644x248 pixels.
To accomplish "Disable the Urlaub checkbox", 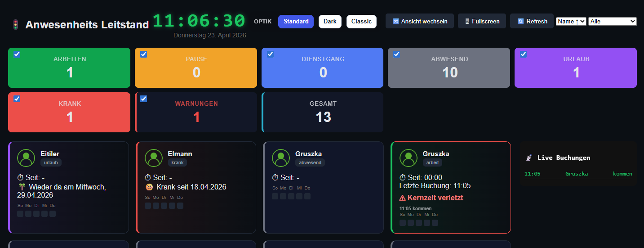I will 524,54.
